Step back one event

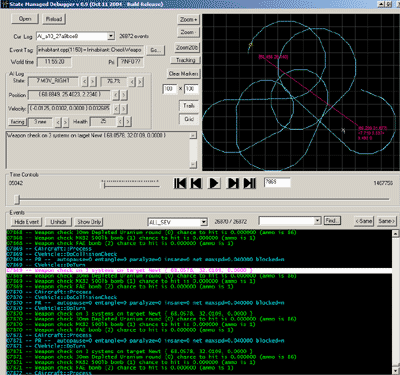(x=197, y=183)
